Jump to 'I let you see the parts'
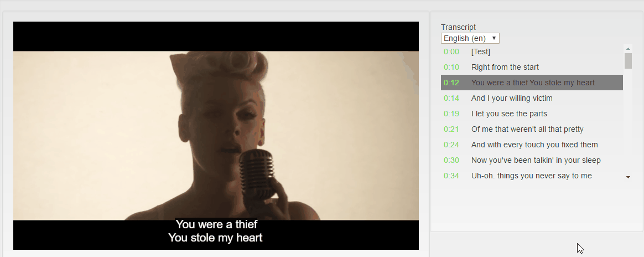The image size is (644, 257). 532,114
